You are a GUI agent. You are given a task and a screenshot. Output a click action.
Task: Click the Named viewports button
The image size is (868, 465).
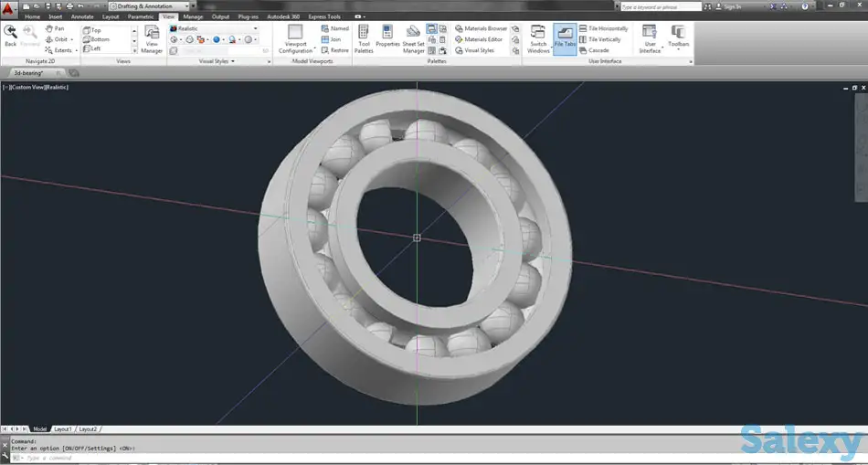point(335,28)
